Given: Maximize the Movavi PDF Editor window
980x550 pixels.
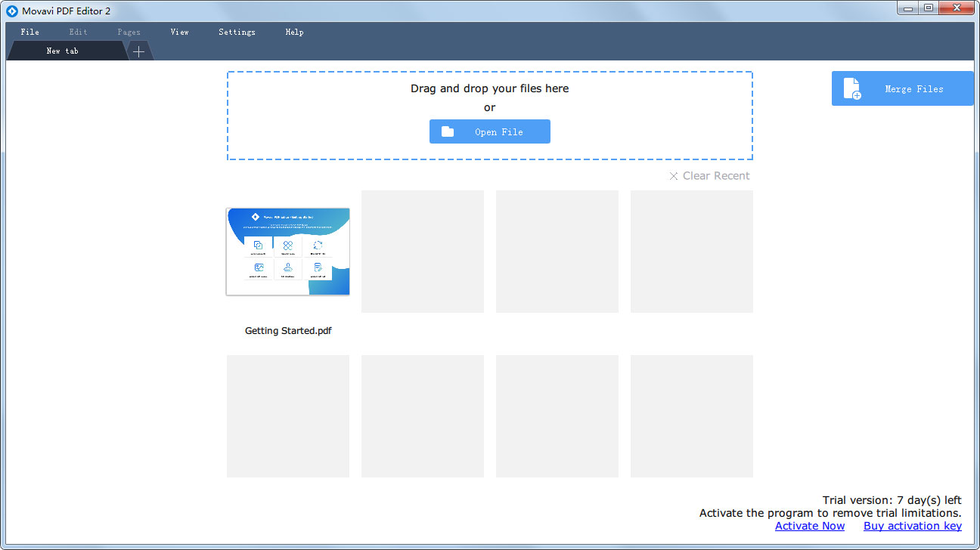Looking at the screenshot, I should point(929,8).
